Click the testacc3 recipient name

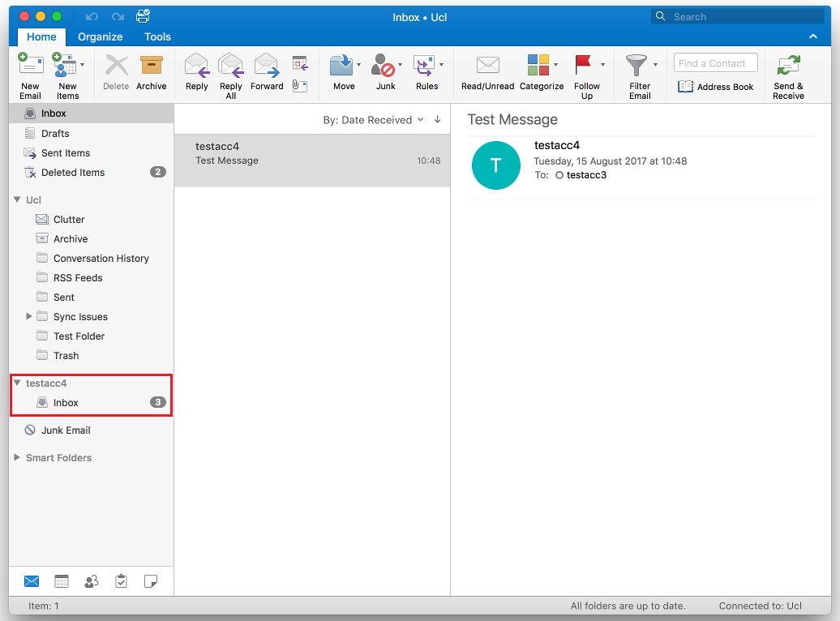[586, 175]
